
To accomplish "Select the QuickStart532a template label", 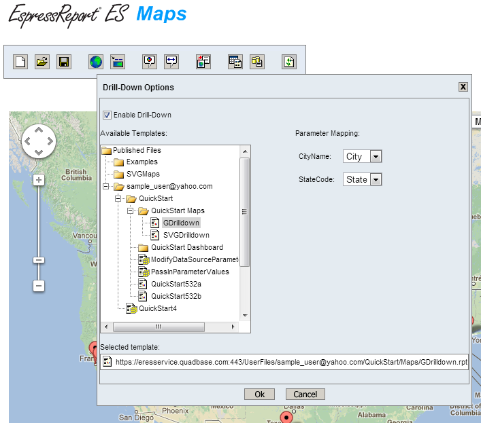I will [176, 284].
